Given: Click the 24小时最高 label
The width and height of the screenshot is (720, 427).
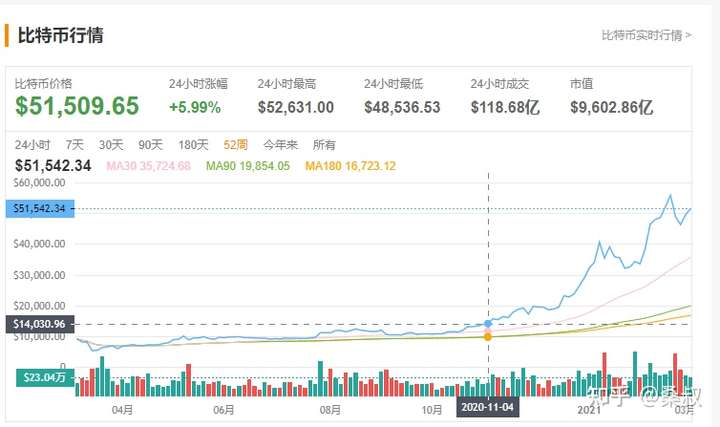Looking at the screenshot, I should (x=287, y=84).
